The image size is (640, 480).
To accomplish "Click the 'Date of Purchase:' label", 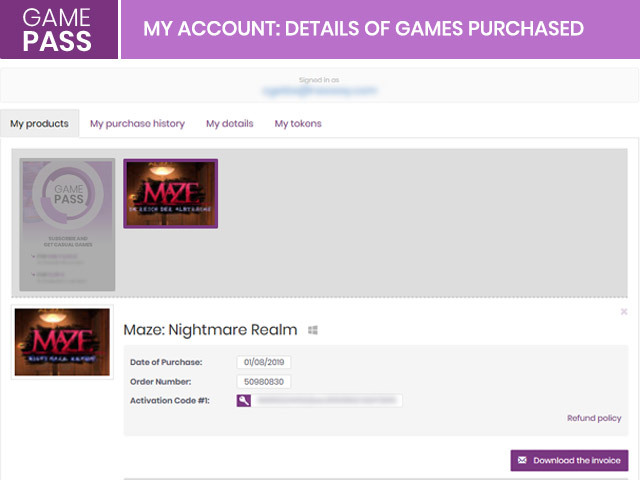I will pos(166,362).
